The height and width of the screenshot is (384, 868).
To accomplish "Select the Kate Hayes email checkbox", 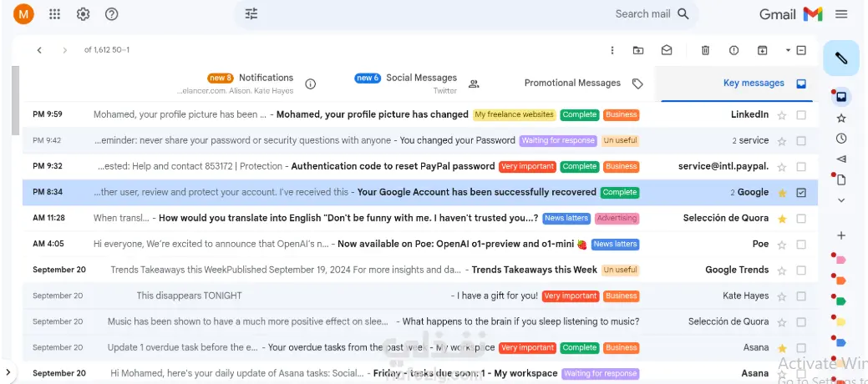I will pyautogui.click(x=801, y=296).
